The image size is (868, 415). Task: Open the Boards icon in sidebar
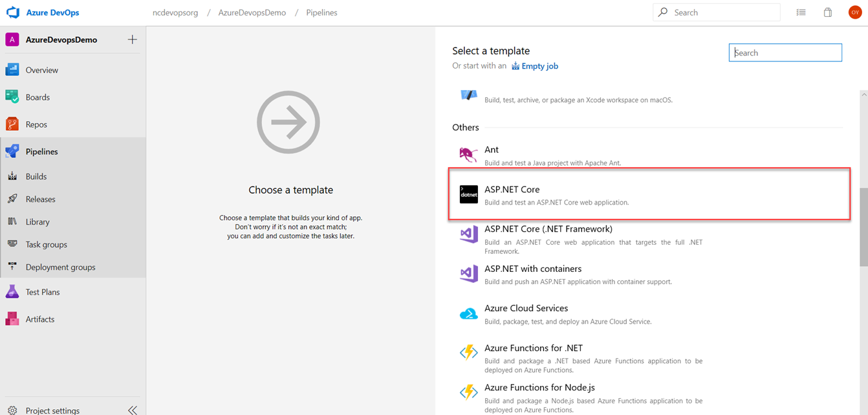[x=12, y=97]
